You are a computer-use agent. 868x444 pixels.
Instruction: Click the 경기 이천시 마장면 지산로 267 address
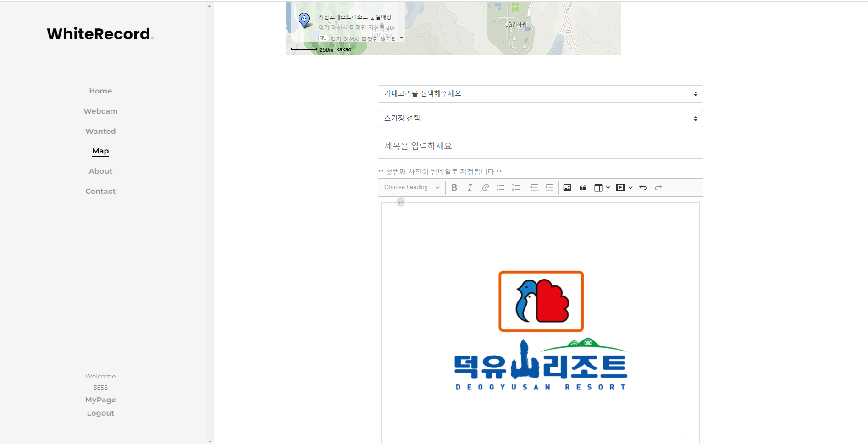357,28
